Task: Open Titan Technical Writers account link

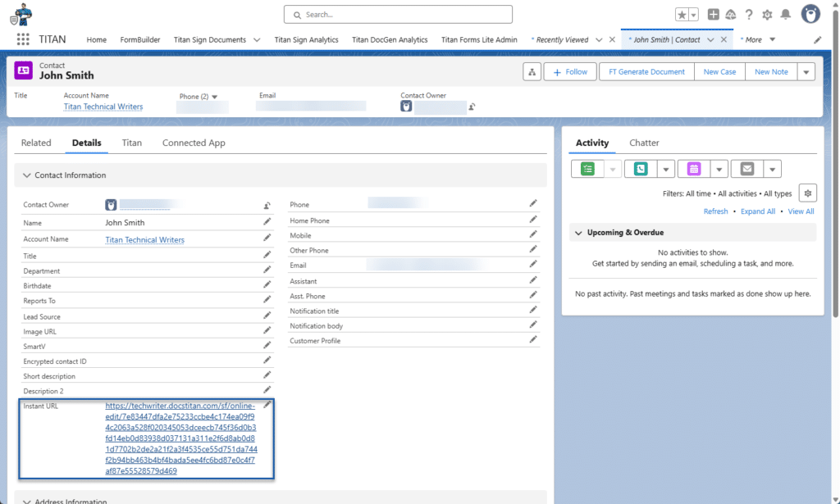Action: tap(103, 107)
